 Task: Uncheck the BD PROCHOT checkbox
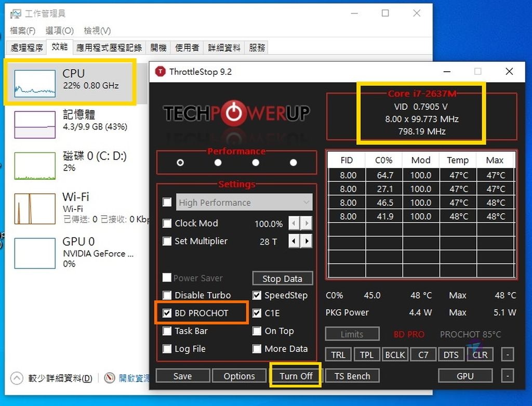coord(167,312)
